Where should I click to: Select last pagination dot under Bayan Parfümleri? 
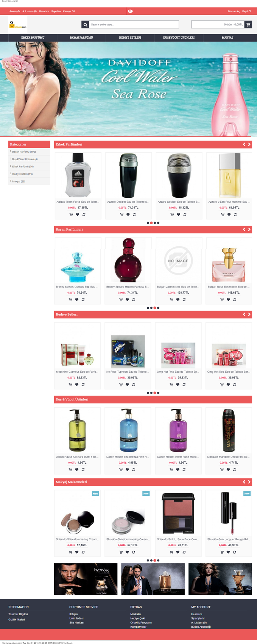coord(158,308)
